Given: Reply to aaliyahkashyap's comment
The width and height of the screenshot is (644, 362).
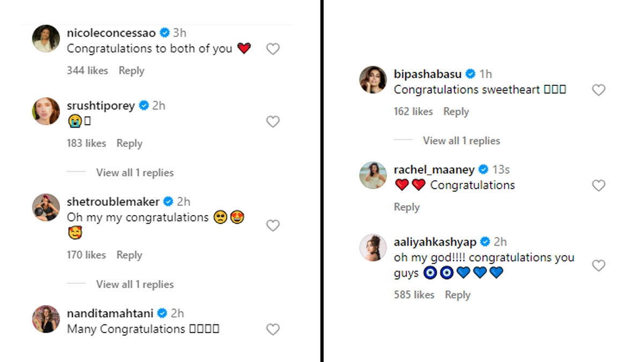Looking at the screenshot, I should [458, 295].
